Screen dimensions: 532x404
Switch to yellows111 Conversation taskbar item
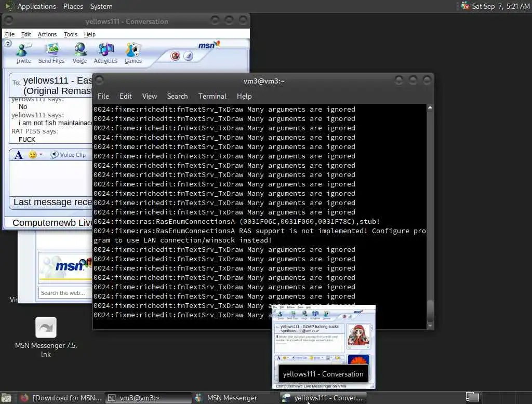coord(323,398)
